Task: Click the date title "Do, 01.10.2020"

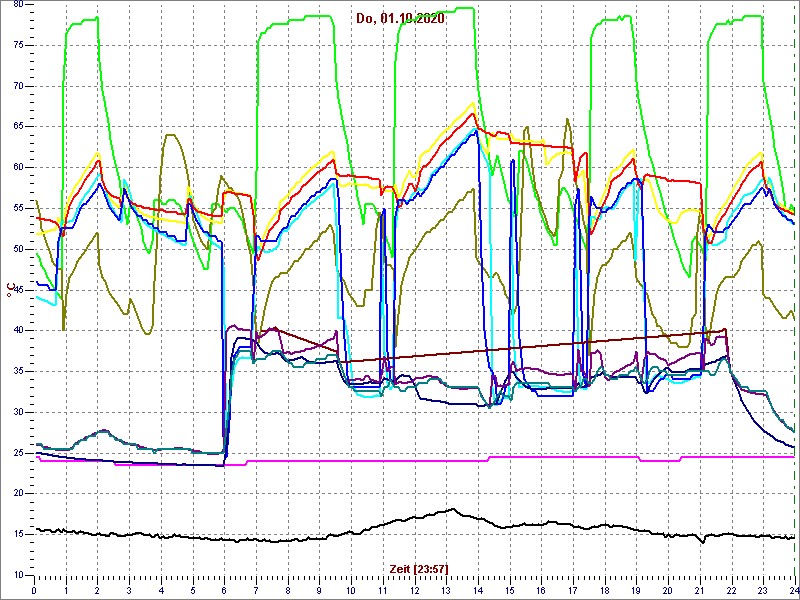Action: tap(400, 19)
